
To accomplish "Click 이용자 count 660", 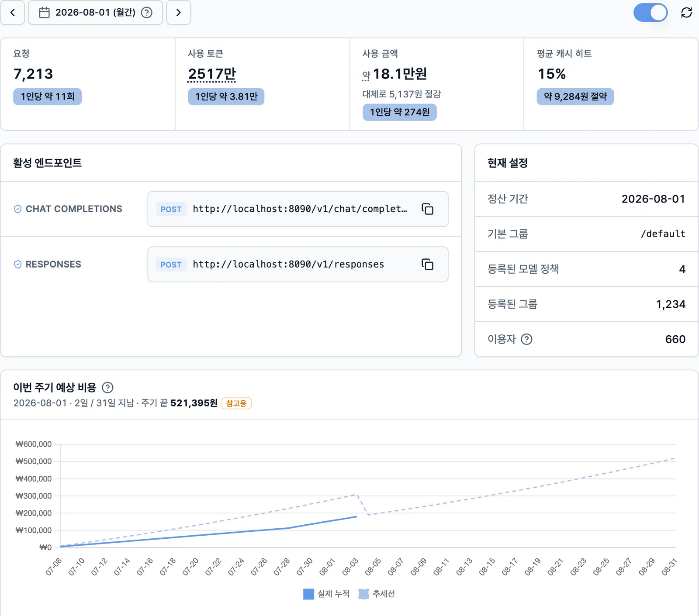I will (675, 339).
